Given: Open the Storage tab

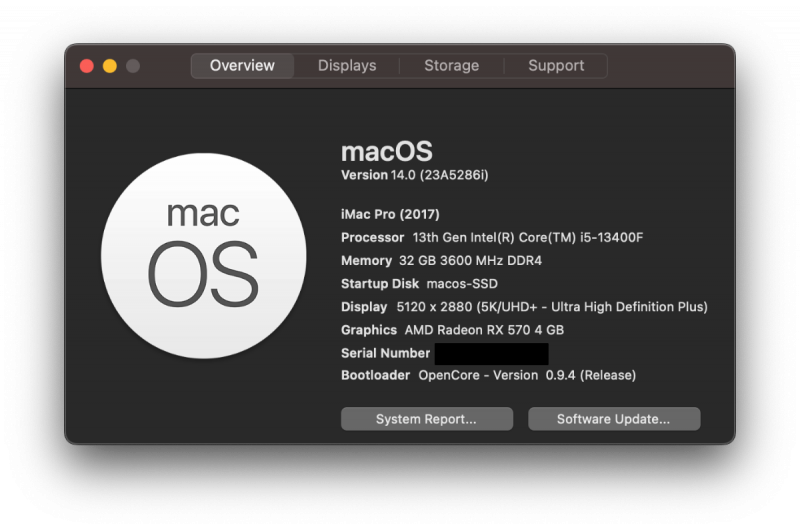Looking at the screenshot, I should (452, 66).
